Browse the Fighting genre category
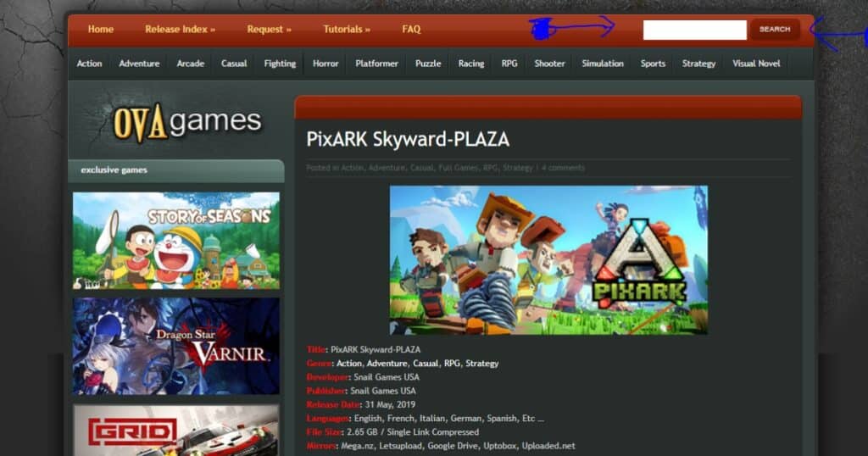The height and width of the screenshot is (456, 868). point(280,64)
